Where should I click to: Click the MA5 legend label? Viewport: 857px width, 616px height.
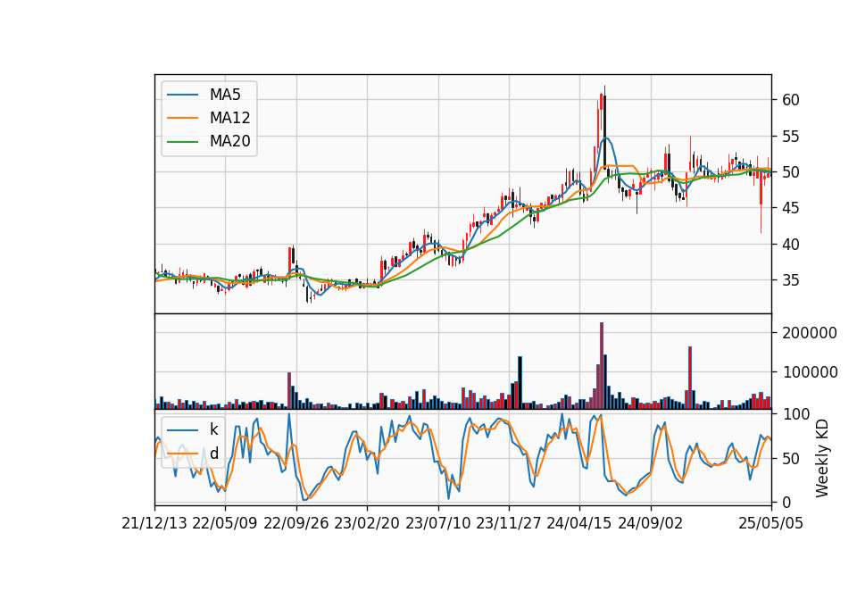tap(225, 95)
